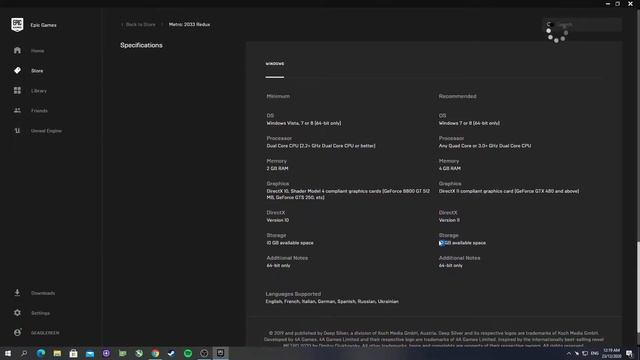Open the network status tray icon

tap(585, 353)
